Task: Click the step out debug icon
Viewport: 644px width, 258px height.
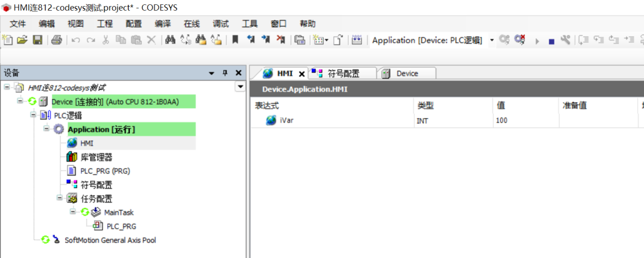Action: (614, 40)
